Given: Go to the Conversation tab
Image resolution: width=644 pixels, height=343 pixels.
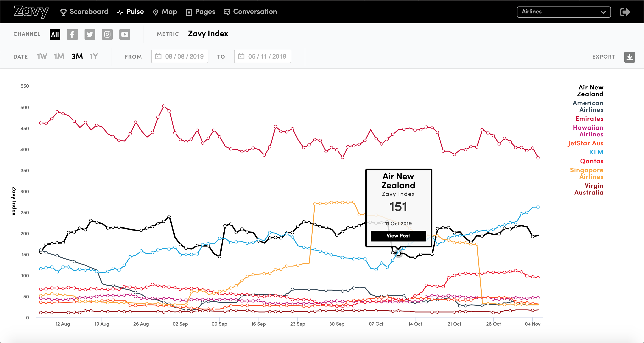Looking at the screenshot, I should click(x=250, y=12).
